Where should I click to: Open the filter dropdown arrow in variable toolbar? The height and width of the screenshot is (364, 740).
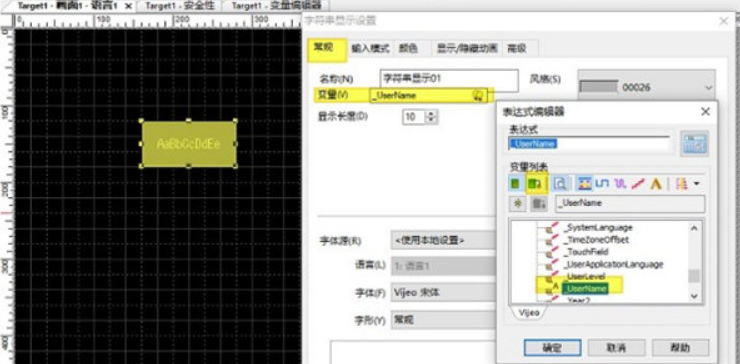click(x=695, y=184)
